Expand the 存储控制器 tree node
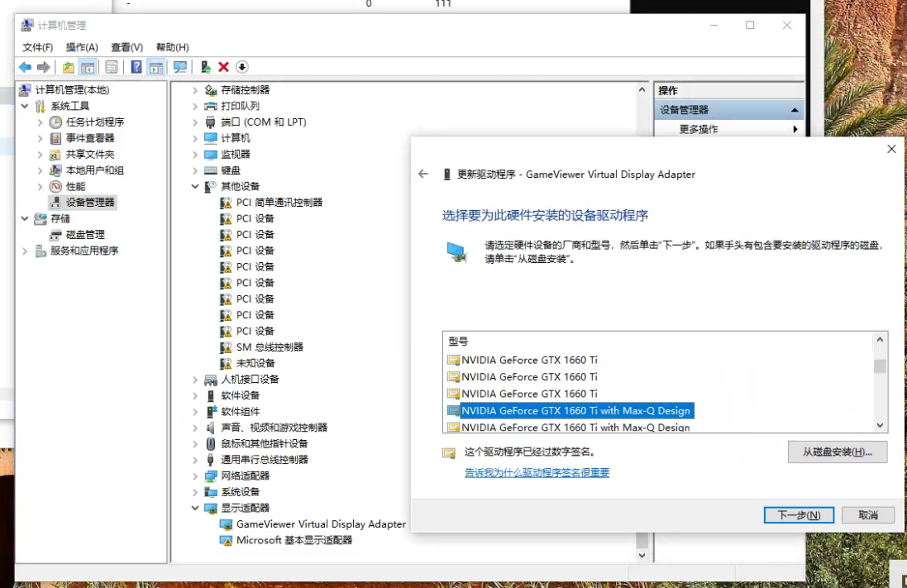 (194, 89)
